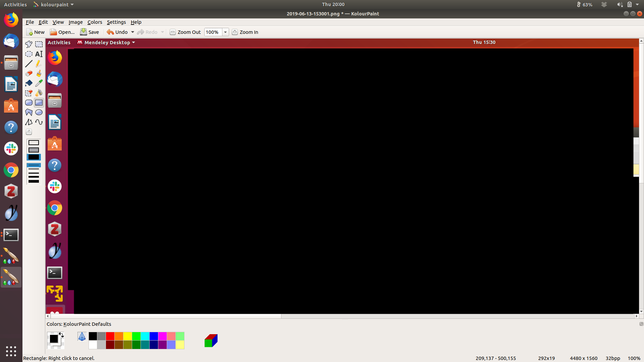The width and height of the screenshot is (644, 362).
Task: Select the Text tool
Action: tap(39, 54)
